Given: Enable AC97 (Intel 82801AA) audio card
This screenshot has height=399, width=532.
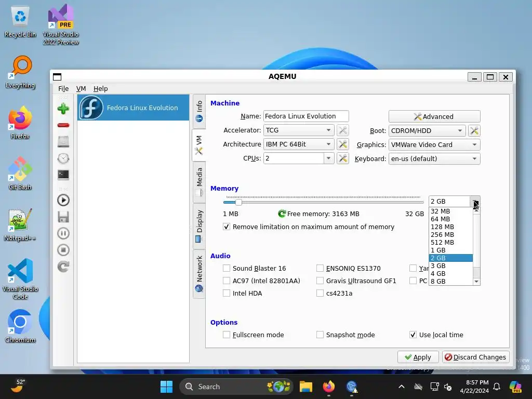Looking at the screenshot, I should (227, 281).
